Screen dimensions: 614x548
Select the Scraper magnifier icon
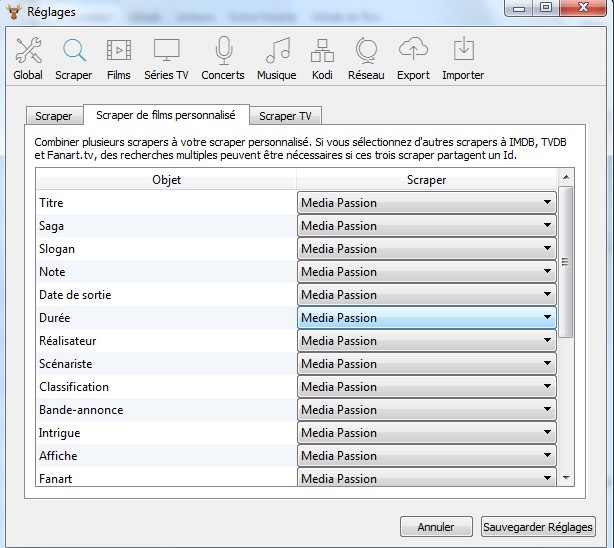[73, 58]
